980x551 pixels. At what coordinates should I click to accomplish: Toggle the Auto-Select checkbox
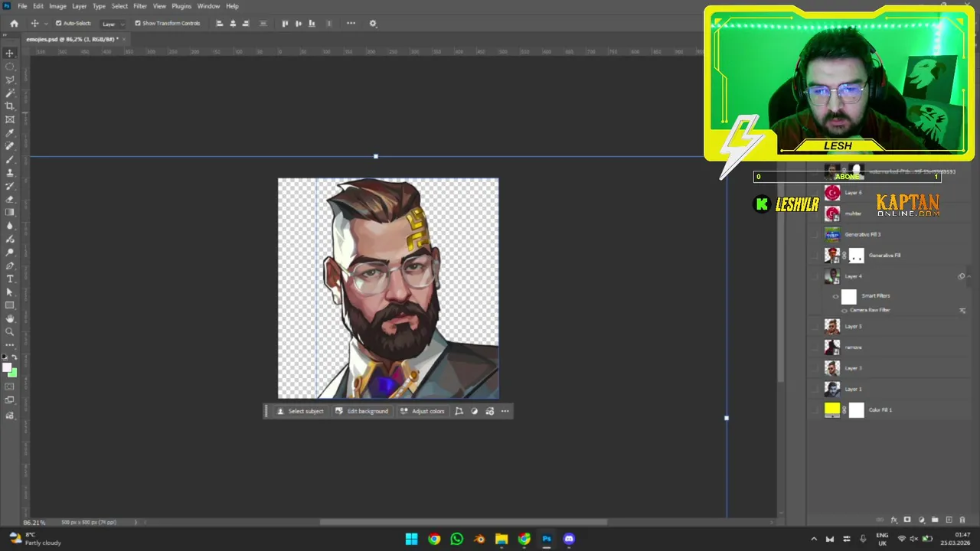pyautogui.click(x=58, y=23)
